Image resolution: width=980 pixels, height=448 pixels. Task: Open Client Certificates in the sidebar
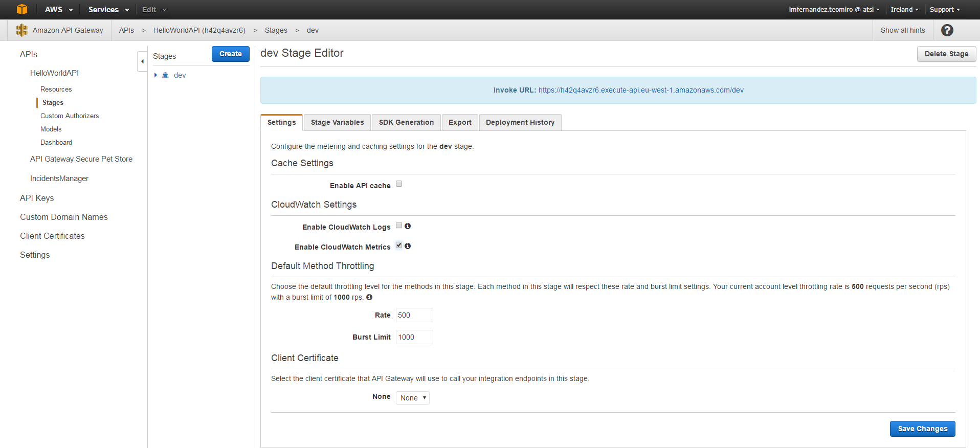52,236
